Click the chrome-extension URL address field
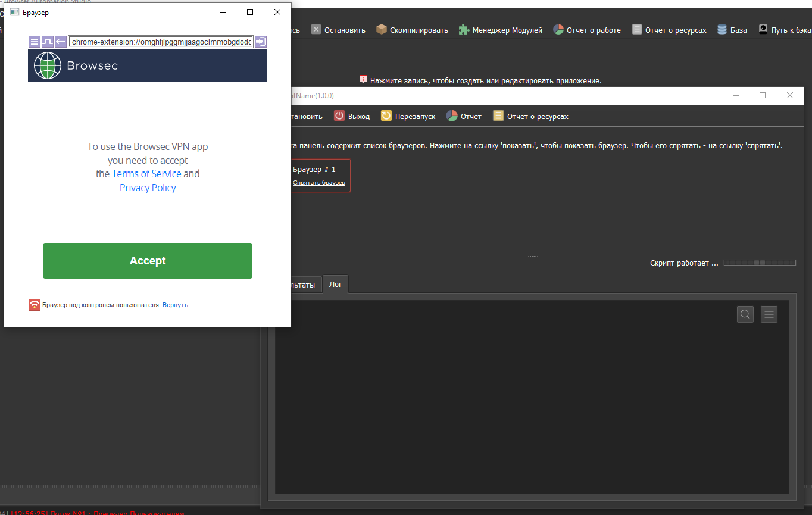This screenshot has width=812, height=515. (161, 42)
